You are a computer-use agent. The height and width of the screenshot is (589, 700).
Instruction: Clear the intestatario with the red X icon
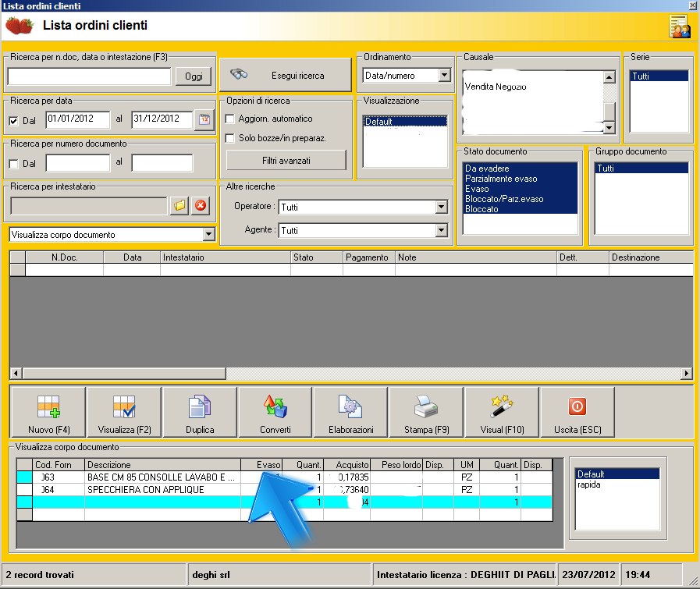(x=201, y=205)
